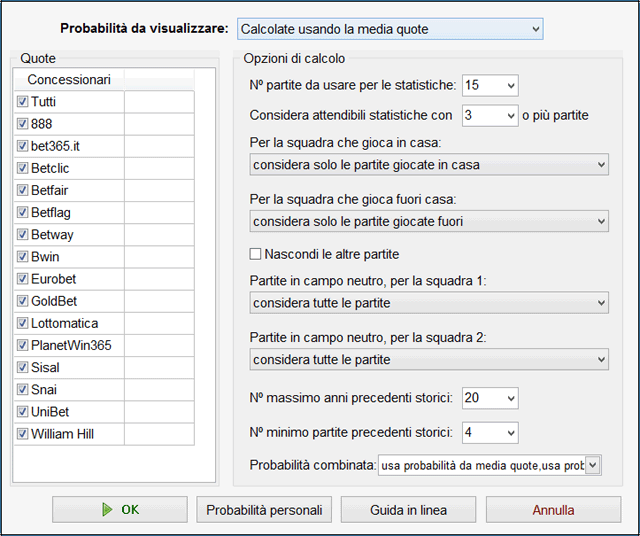Viewport: 640px width, 536px height.
Task: Uncheck bet365.it in the Concessionari list
Action: point(22,146)
